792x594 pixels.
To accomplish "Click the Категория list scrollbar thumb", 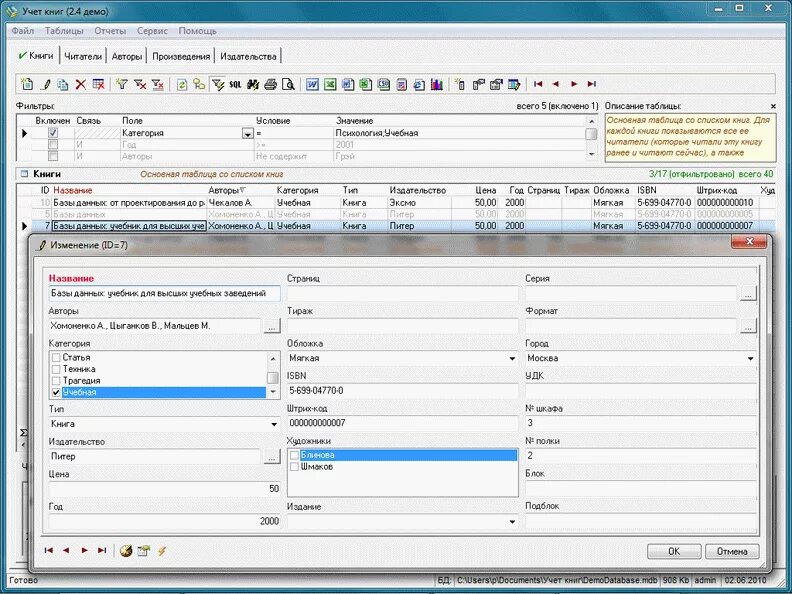I will (273, 378).
